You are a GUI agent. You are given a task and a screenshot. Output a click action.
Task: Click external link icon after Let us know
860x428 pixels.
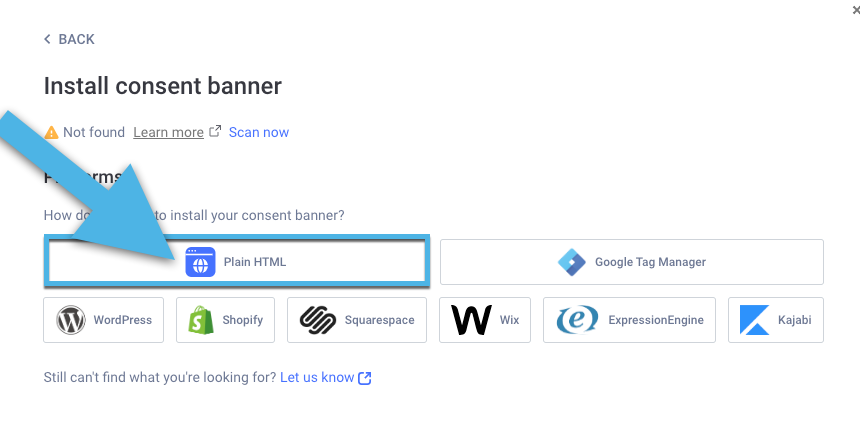(365, 378)
